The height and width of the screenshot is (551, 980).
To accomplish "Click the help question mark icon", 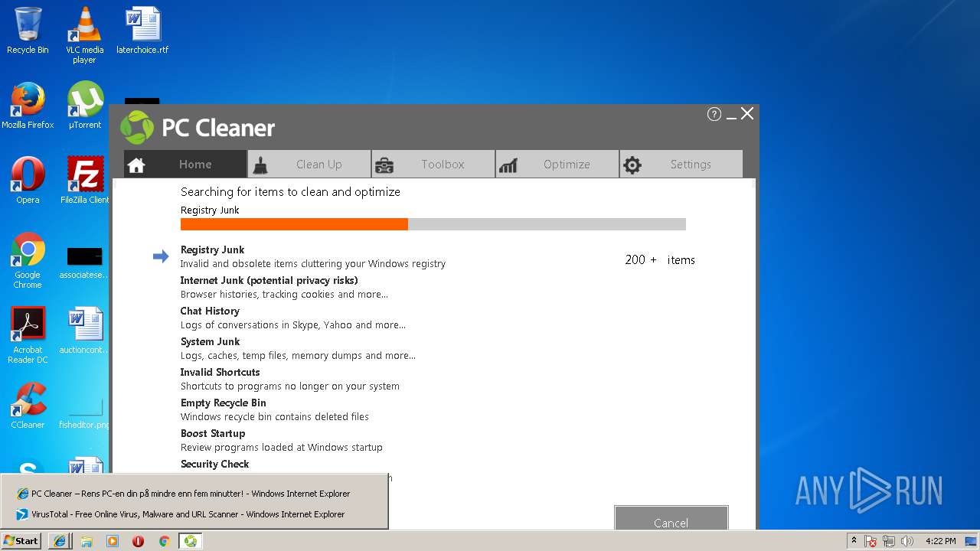I will point(714,114).
